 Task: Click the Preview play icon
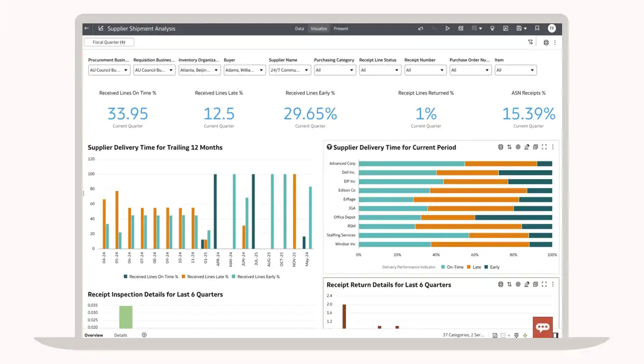pos(448,28)
